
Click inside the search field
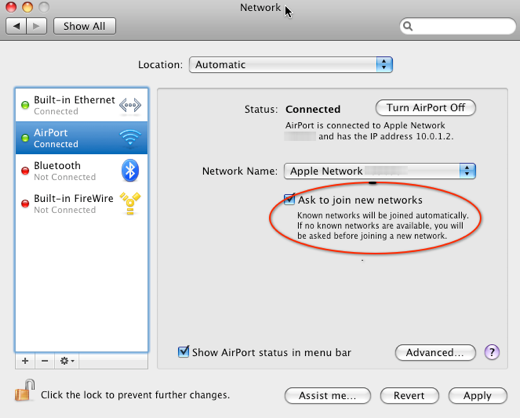click(x=458, y=26)
